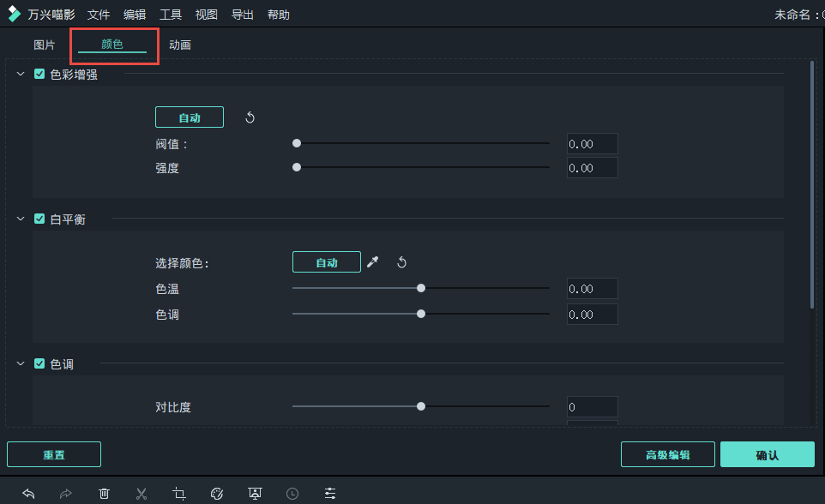
Task: Open the crop tool
Action: click(179, 494)
